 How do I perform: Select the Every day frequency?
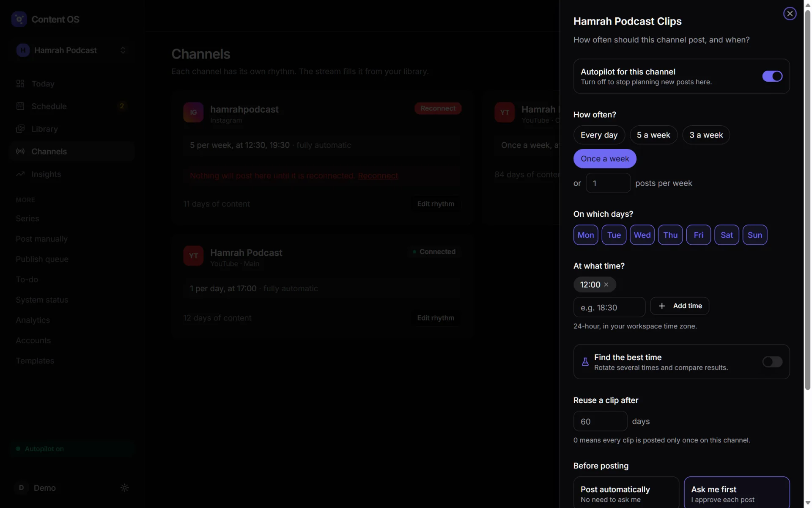coord(599,135)
